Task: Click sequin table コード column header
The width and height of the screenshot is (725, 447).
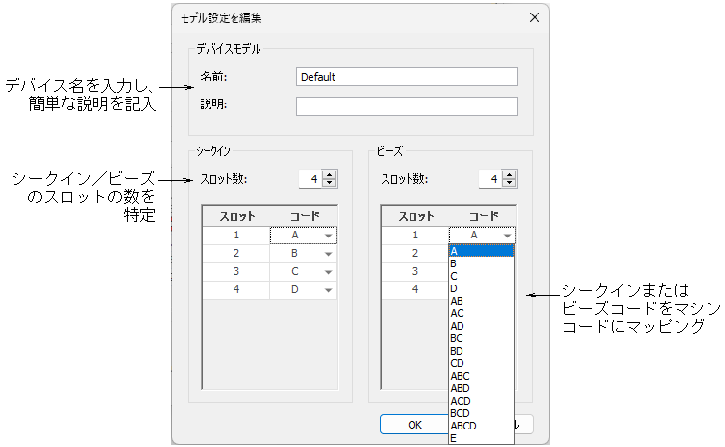Action: pyautogui.click(x=304, y=216)
